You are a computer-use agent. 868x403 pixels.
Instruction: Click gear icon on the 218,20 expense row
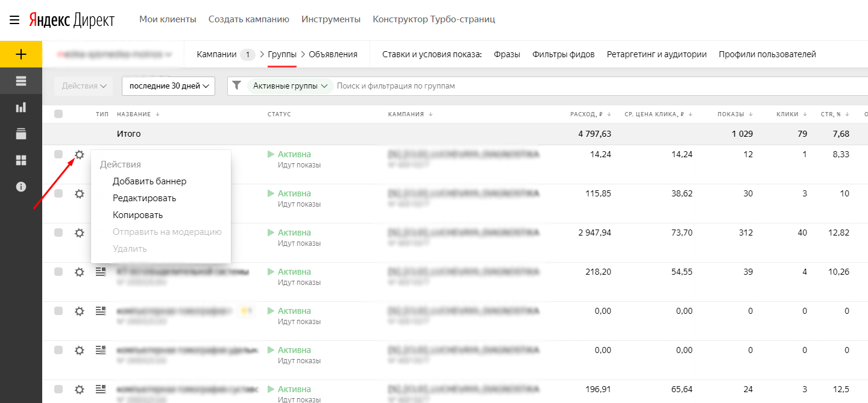(x=79, y=272)
